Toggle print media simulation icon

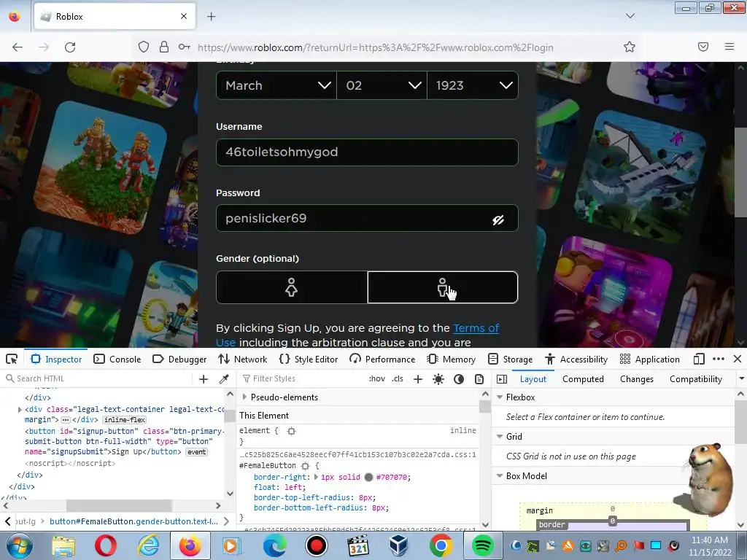point(479,379)
